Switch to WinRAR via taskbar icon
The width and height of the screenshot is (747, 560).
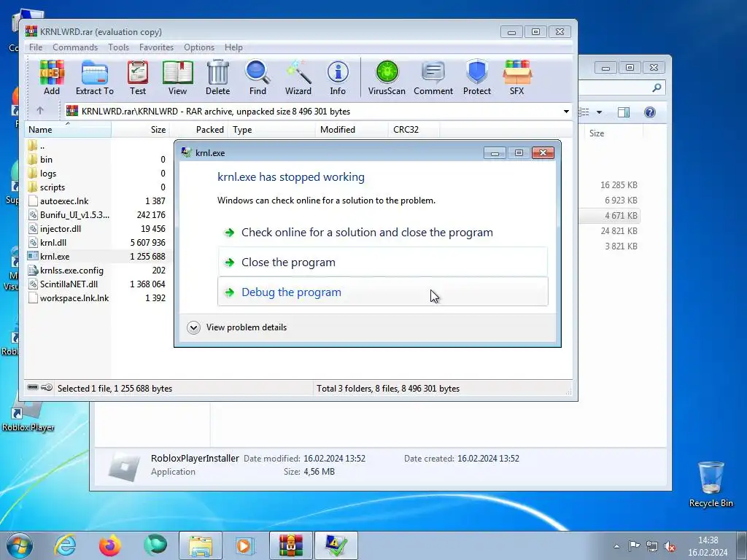tap(290, 545)
